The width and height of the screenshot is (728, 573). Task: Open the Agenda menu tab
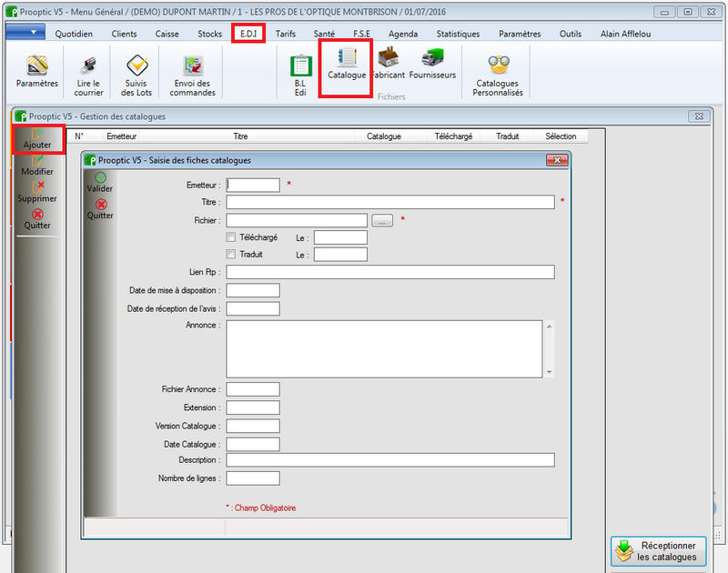(x=403, y=34)
